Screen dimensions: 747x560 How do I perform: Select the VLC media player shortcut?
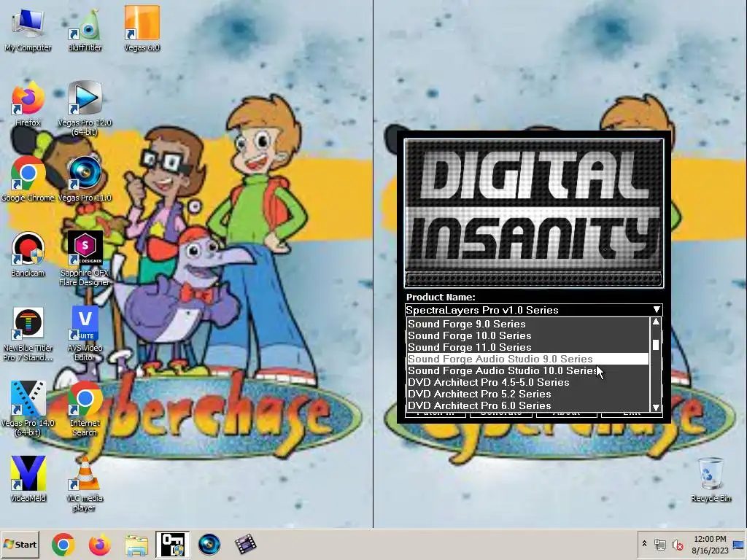[85, 483]
